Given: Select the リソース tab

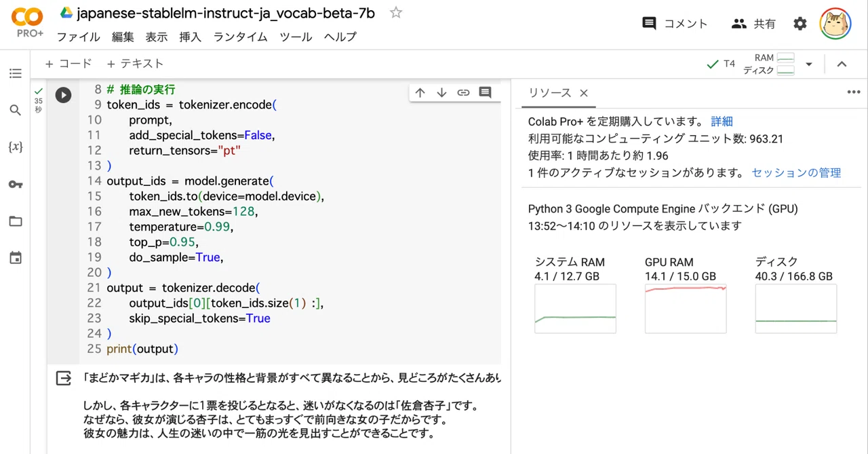Looking at the screenshot, I should tap(550, 93).
